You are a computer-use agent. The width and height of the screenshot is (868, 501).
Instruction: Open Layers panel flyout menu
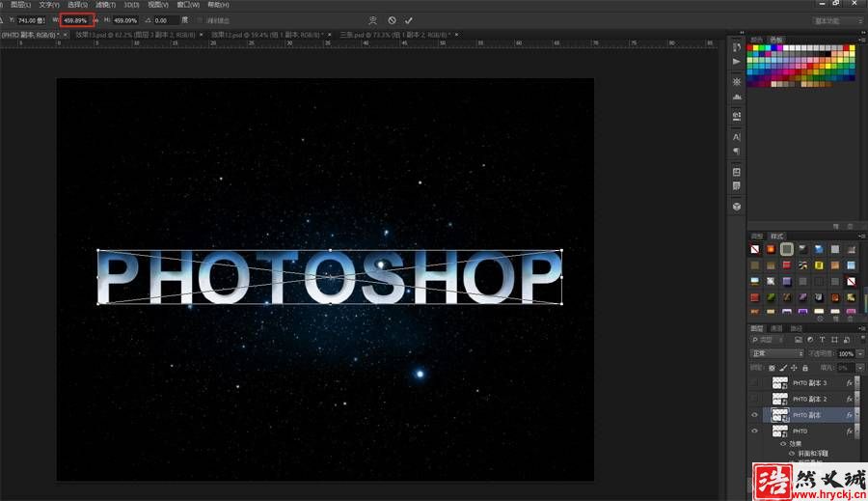(862, 328)
